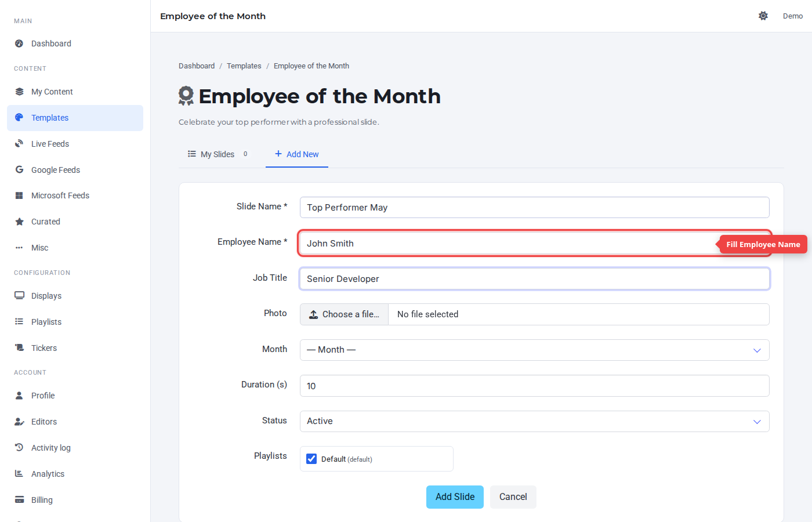Viewport: 812px width, 522px height.
Task: Go to Google Feeds in sidebar
Action: coord(75,170)
